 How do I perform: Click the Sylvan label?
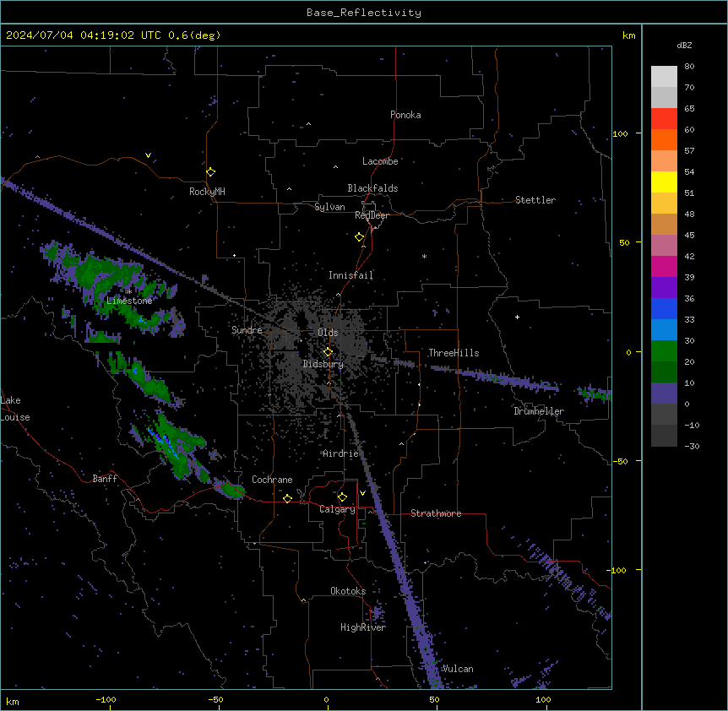click(329, 207)
